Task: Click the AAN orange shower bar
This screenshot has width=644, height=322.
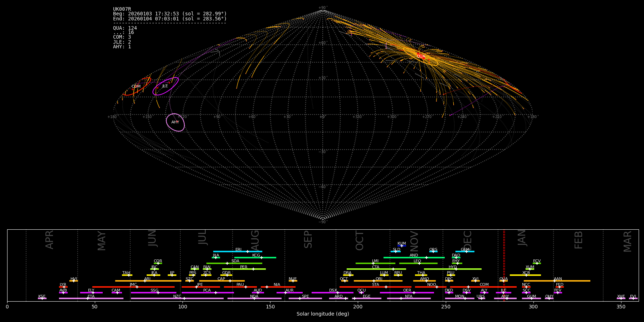Action: [557, 281]
